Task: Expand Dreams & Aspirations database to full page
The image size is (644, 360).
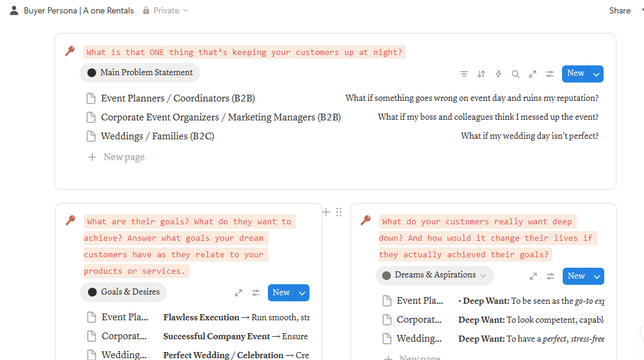Action: point(533,276)
